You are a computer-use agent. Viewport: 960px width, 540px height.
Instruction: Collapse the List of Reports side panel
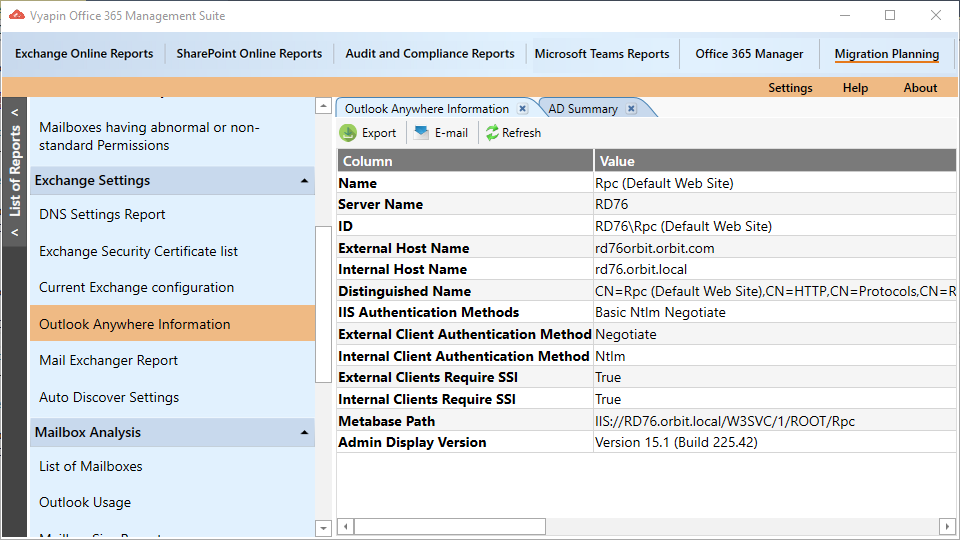pyautogui.click(x=14, y=112)
